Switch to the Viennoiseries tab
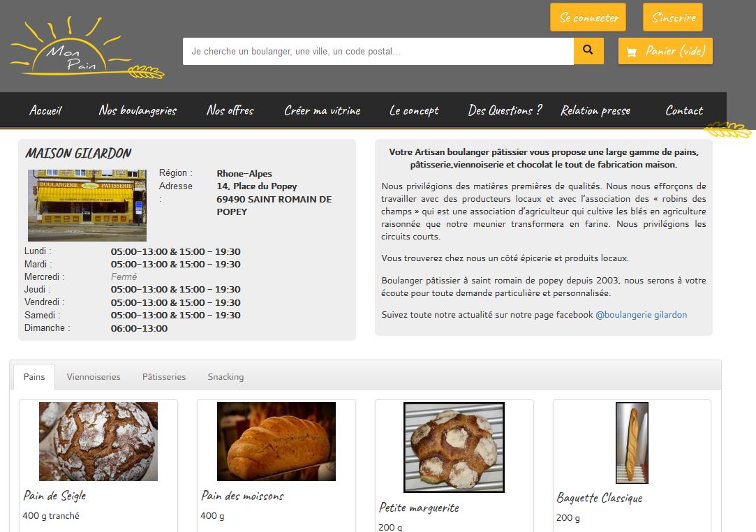The image size is (756, 532). (94, 377)
